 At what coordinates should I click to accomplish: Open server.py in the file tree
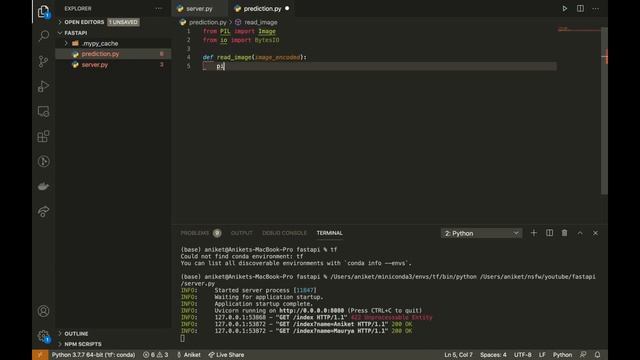tap(95, 64)
